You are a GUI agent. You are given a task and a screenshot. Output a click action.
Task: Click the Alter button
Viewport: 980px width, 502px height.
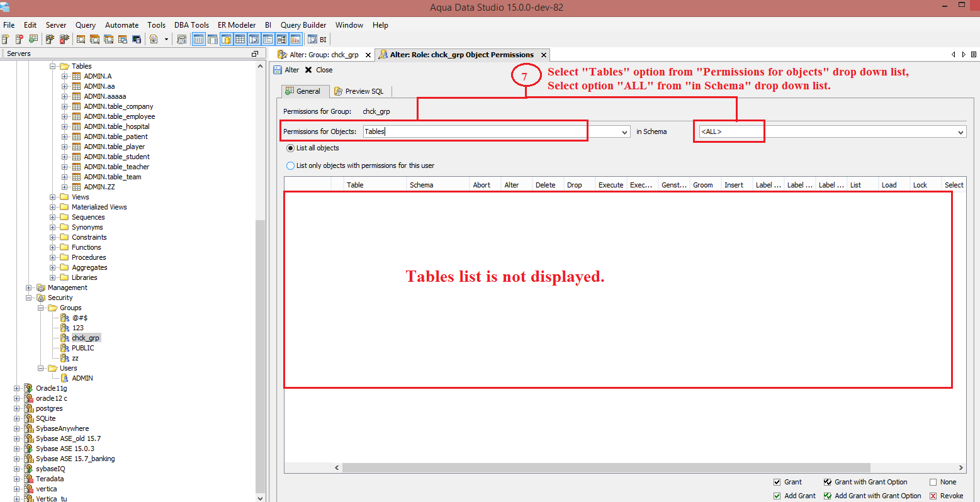click(286, 70)
